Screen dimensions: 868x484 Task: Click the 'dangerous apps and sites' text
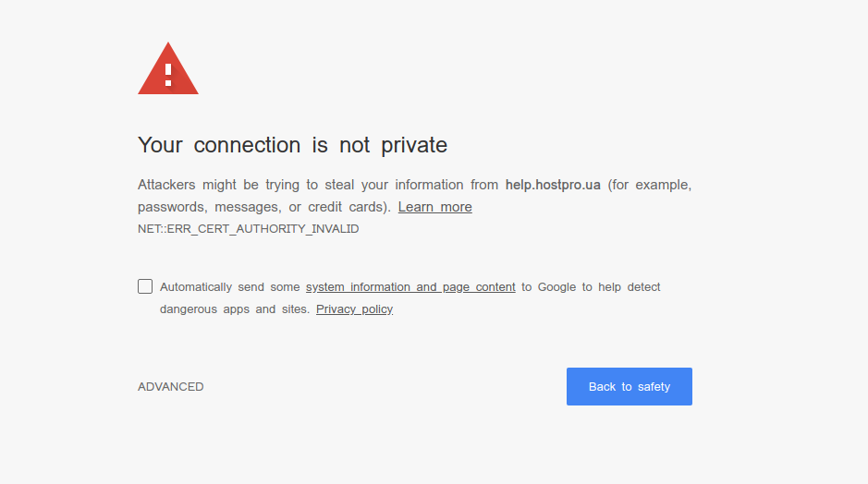coord(234,309)
